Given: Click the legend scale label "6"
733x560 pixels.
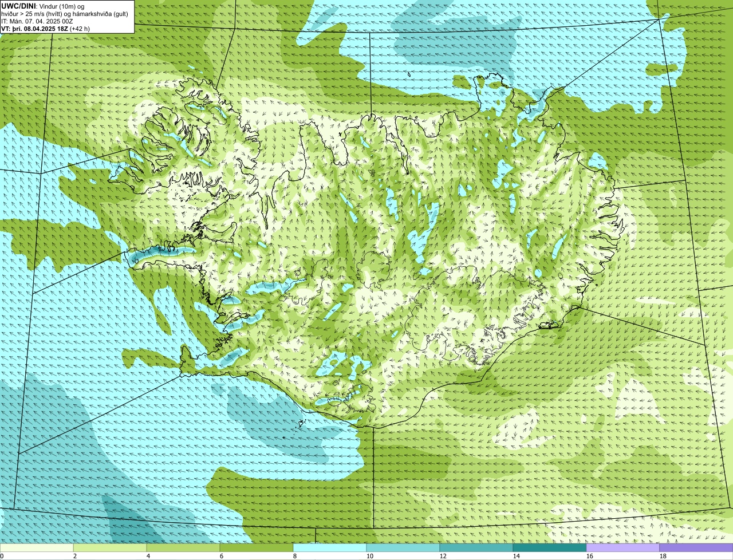Looking at the screenshot, I should 222,556.
